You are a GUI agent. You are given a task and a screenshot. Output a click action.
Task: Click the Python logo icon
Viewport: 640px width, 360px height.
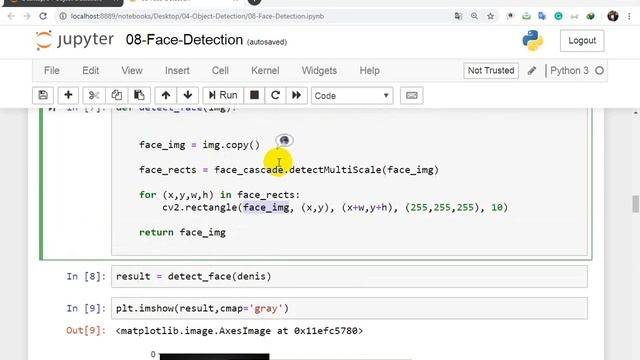click(533, 40)
